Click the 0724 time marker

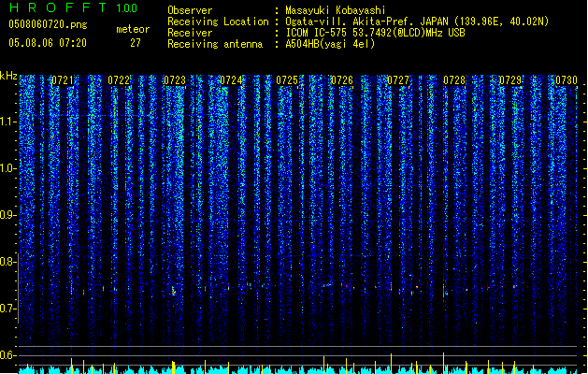coord(231,80)
